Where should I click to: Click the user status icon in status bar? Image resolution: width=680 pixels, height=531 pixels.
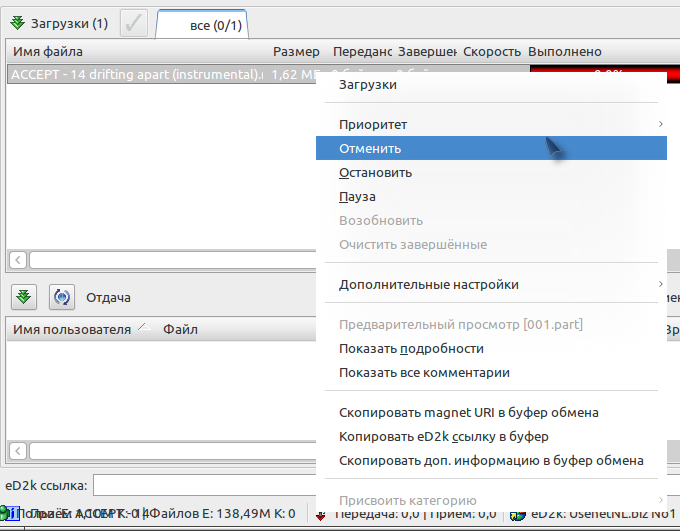point(4,513)
